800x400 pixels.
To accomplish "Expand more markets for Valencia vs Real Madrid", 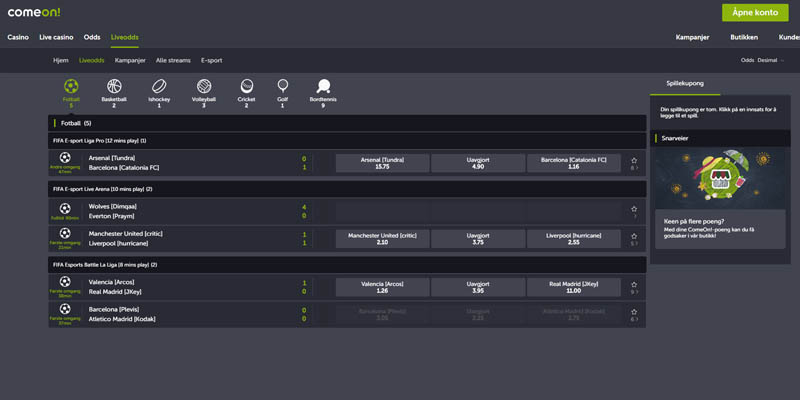I will tap(634, 292).
